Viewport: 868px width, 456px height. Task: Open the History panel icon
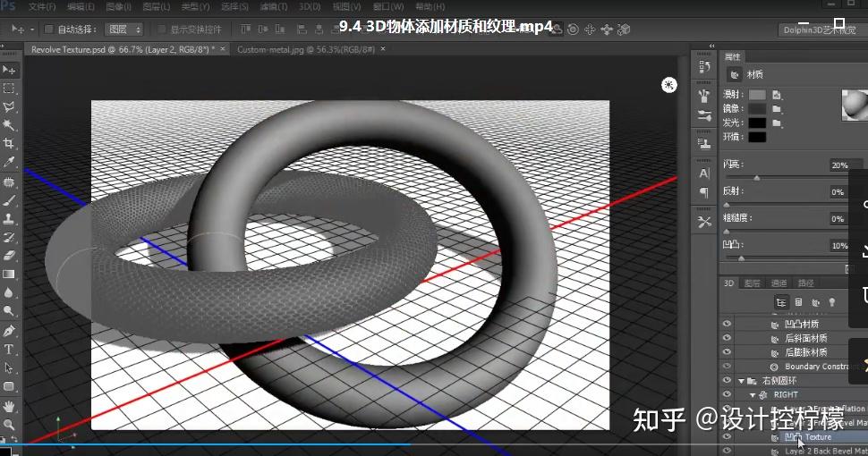pyautogui.click(x=704, y=66)
